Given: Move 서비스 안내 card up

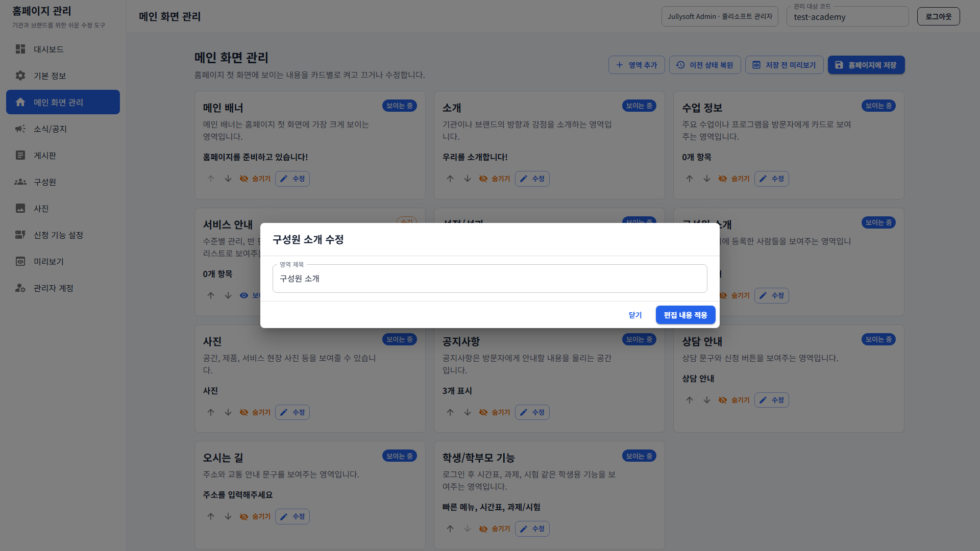Looking at the screenshot, I should click(211, 295).
